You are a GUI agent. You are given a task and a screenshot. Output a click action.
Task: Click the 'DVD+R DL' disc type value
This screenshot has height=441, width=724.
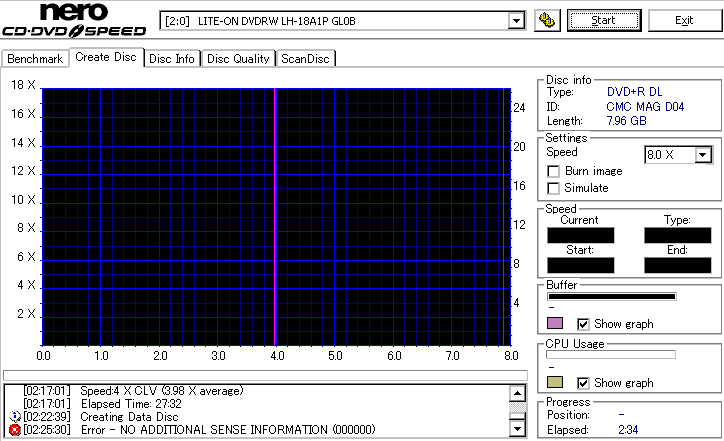[x=634, y=92]
